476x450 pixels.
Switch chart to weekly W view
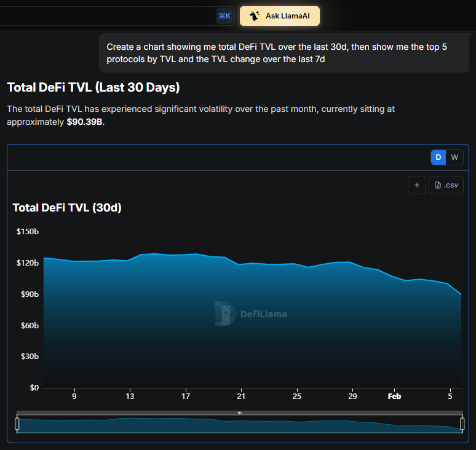(454, 157)
